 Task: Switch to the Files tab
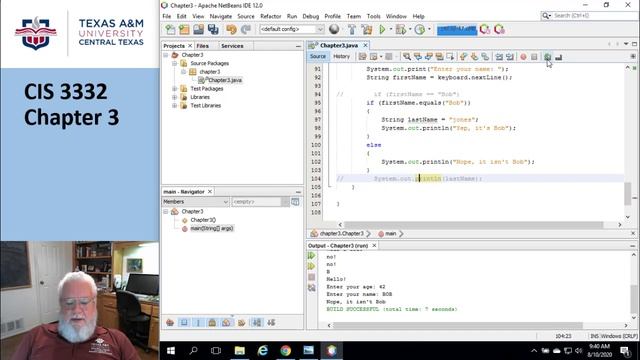pyautogui.click(x=202, y=46)
